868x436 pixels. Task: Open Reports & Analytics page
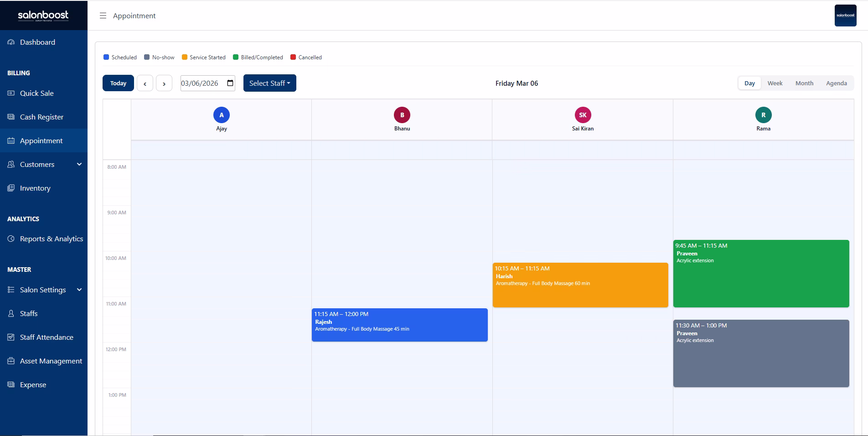tap(44, 239)
